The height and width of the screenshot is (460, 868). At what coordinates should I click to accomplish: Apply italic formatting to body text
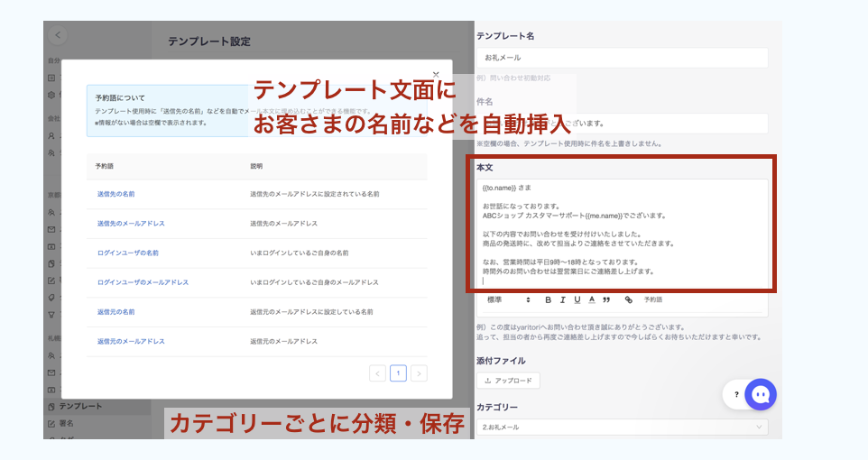[562, 299]
